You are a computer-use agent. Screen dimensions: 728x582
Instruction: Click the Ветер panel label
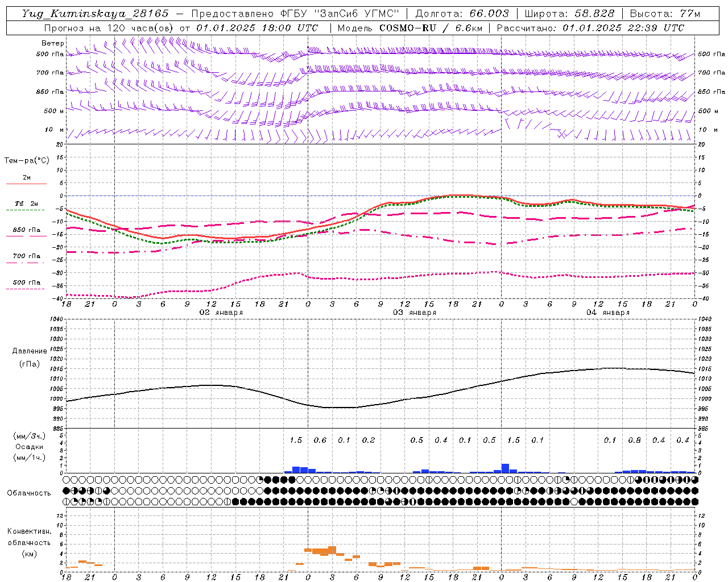(x=53, y=43)
